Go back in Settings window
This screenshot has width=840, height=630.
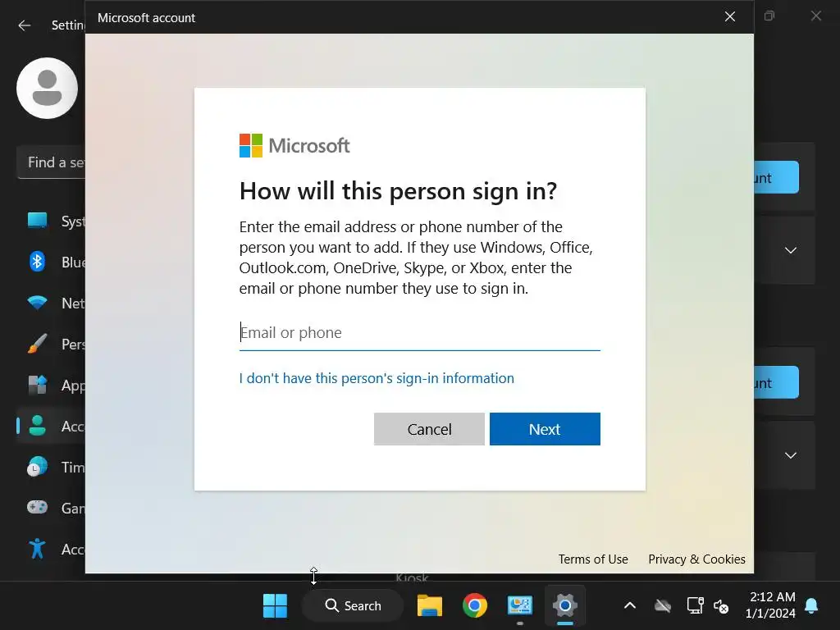[24, 25]
